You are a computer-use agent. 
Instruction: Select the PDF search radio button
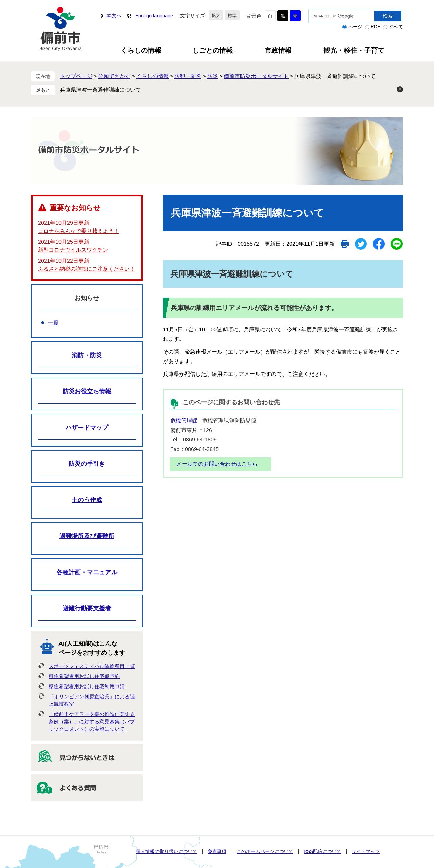pyautogui.click(x=367, y=27)
